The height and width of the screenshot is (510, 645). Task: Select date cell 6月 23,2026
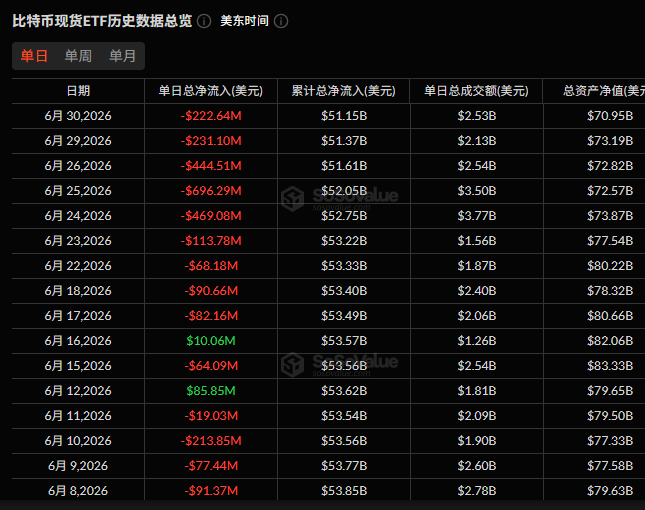[78, 241]
